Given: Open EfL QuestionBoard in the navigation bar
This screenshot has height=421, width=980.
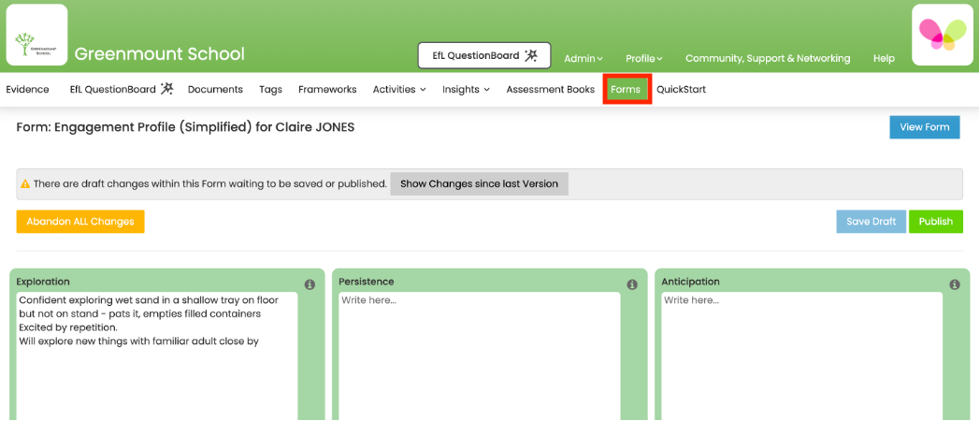Looking at the screenshot, I should (122, 90).
